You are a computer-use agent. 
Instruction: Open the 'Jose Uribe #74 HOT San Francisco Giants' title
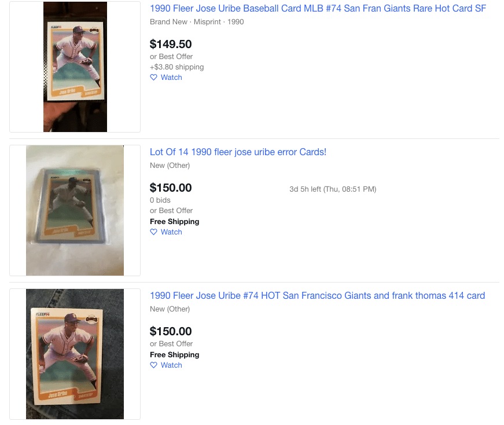(317, 296)
